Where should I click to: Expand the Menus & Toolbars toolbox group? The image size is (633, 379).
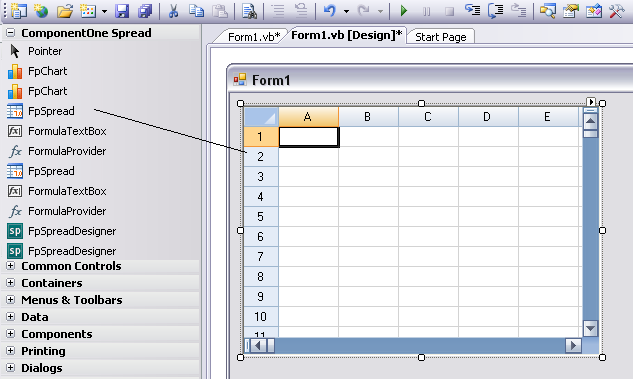coord(11,300)
